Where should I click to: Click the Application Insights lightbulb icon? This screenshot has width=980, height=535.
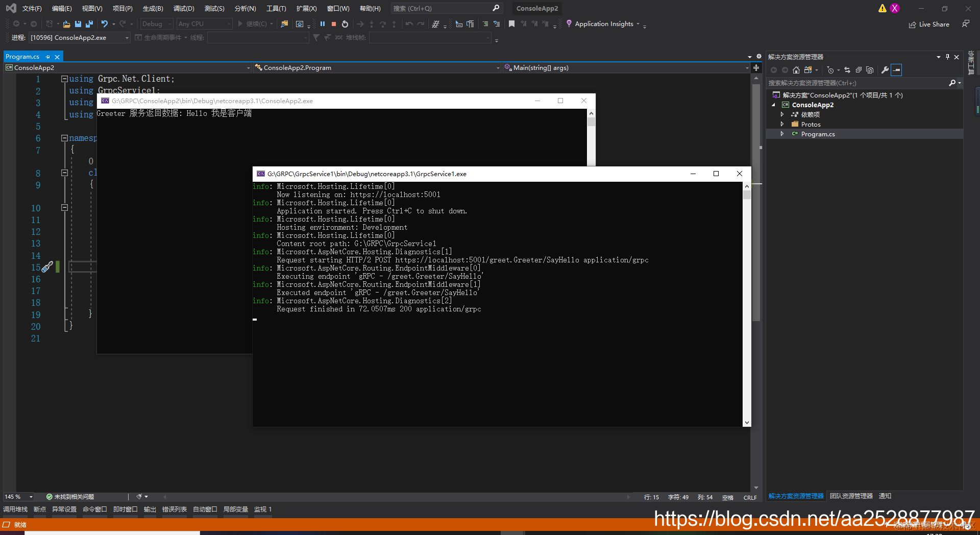pos(569,23)
